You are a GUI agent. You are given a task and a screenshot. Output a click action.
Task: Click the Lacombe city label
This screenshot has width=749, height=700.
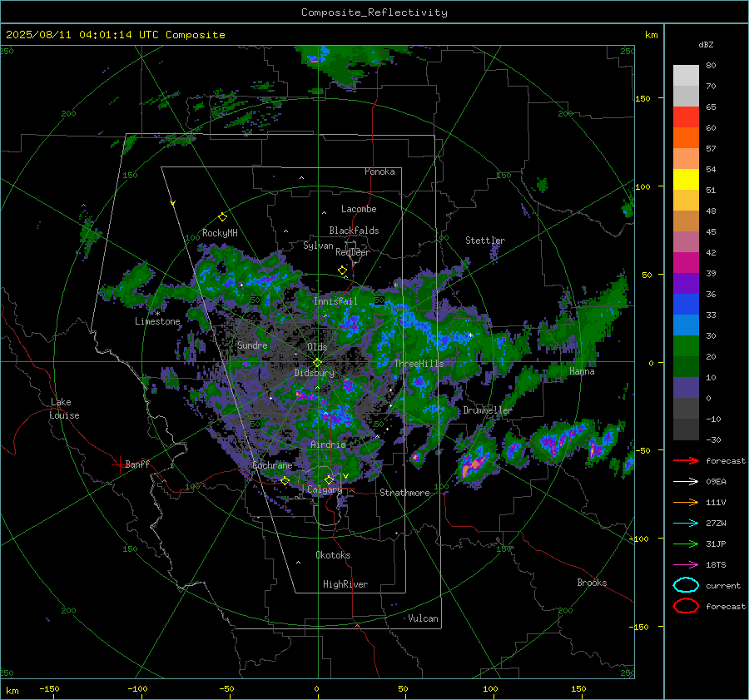[359, 209]
